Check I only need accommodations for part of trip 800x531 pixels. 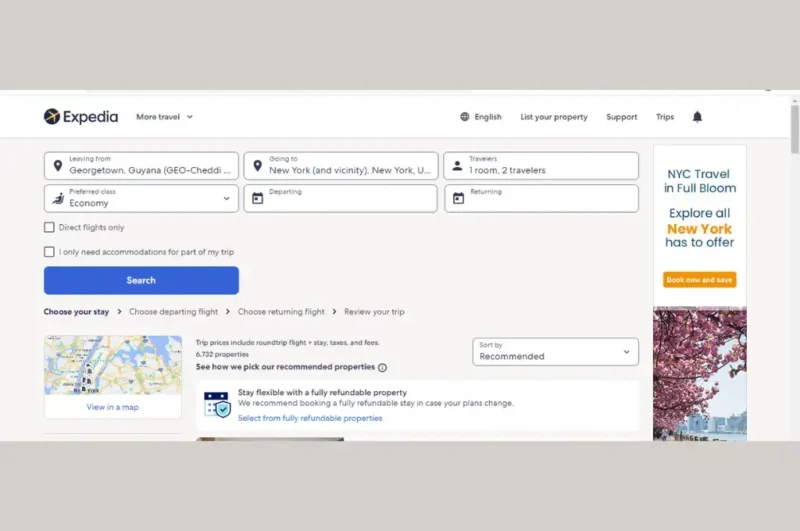click(49, 251)
